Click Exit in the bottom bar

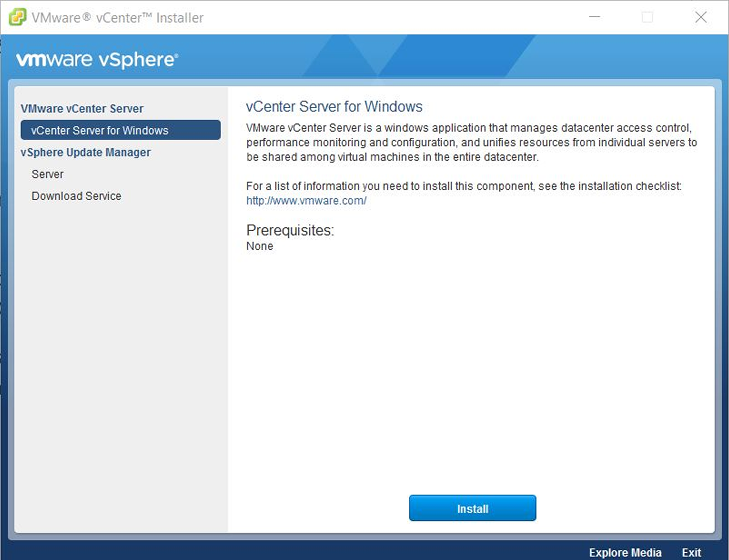click(x=691, y=552)
